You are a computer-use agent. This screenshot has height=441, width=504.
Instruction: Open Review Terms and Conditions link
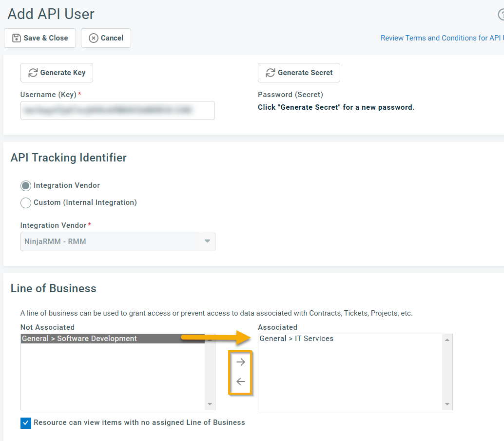pos(442,38)
